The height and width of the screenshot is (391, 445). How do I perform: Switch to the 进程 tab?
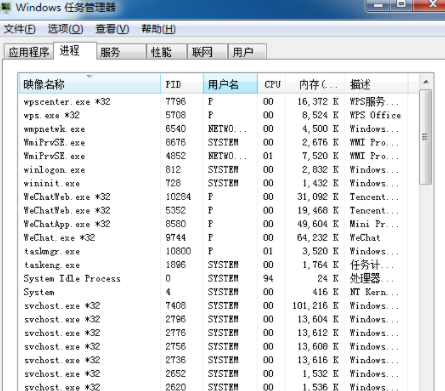click(75, 51)
